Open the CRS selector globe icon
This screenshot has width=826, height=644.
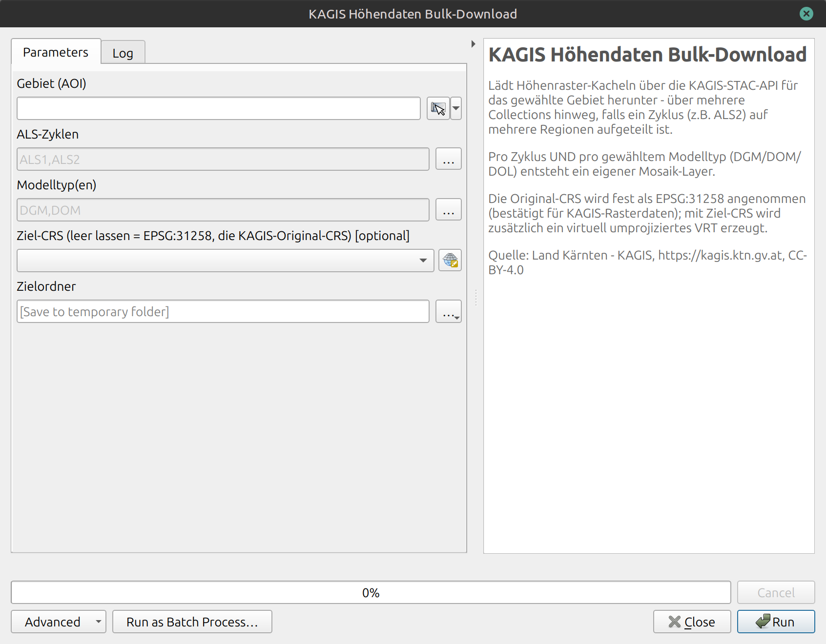tap(450, 261)
